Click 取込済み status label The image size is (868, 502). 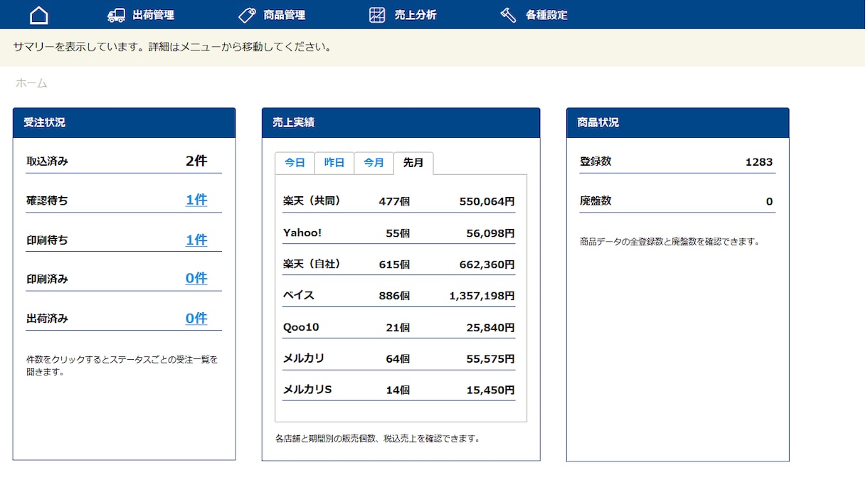pos(47,161)
